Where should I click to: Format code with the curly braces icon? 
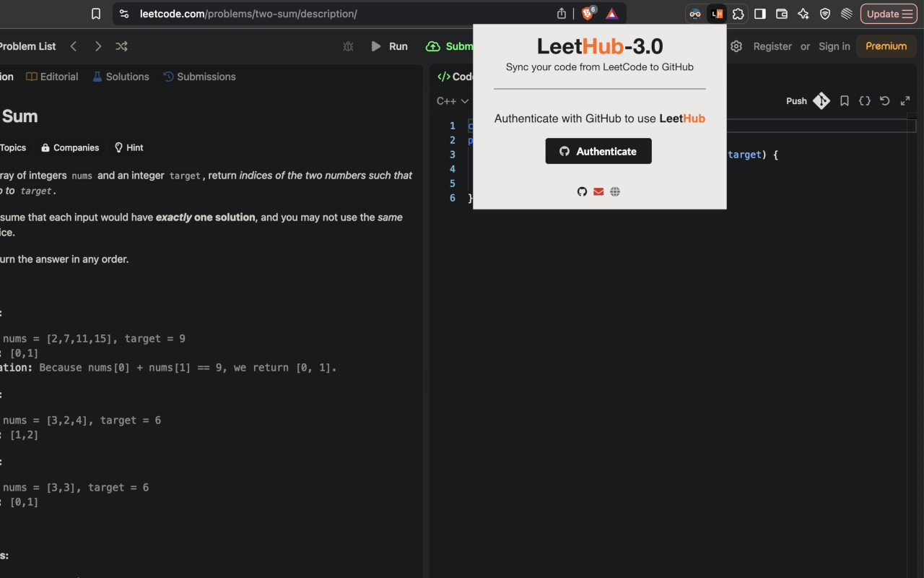point(865,101)
